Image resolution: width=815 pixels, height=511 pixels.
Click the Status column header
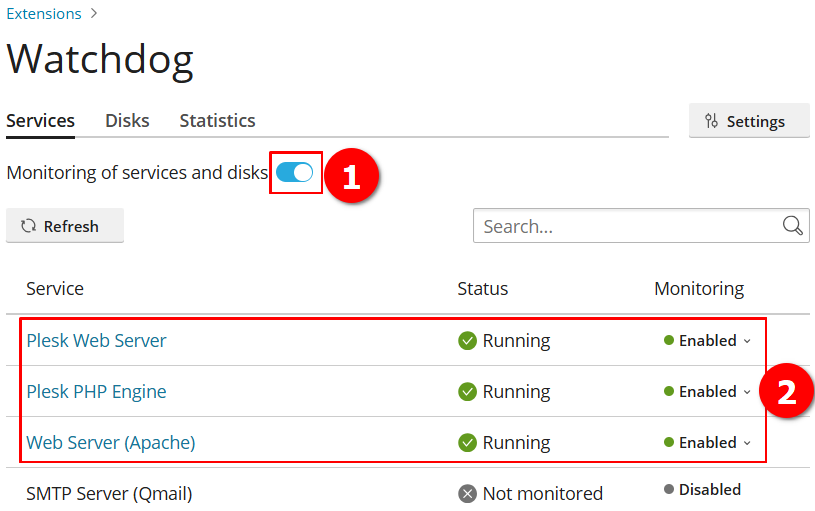click(x=482, y=289)
